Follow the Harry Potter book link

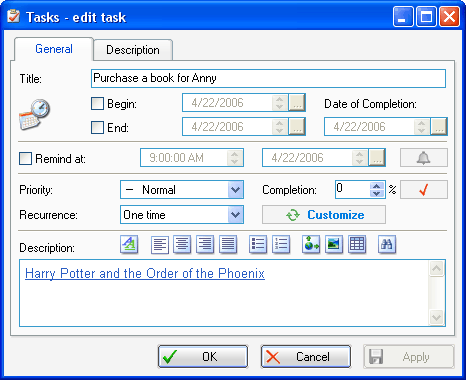[145, 273]
